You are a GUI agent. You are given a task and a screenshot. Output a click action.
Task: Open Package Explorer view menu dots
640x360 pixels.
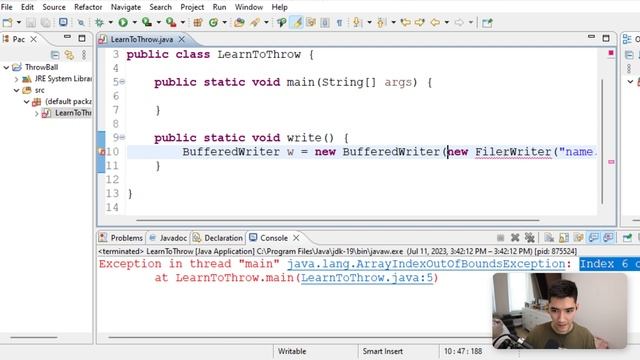coord(84,55)
